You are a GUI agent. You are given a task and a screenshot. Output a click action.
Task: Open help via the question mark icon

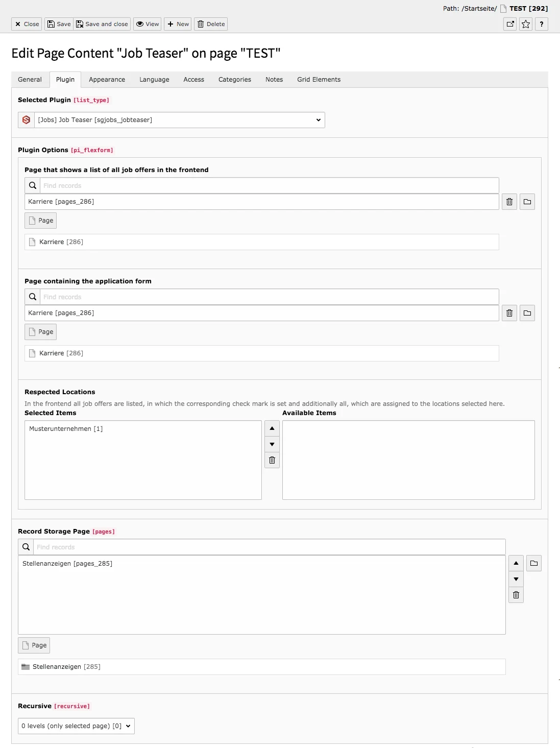coord(541,24)
